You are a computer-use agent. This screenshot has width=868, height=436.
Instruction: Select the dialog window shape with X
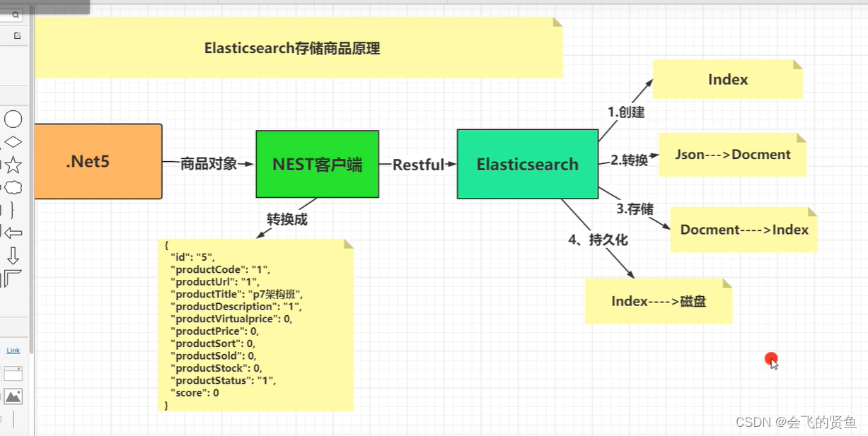click(x=12, y=373)
